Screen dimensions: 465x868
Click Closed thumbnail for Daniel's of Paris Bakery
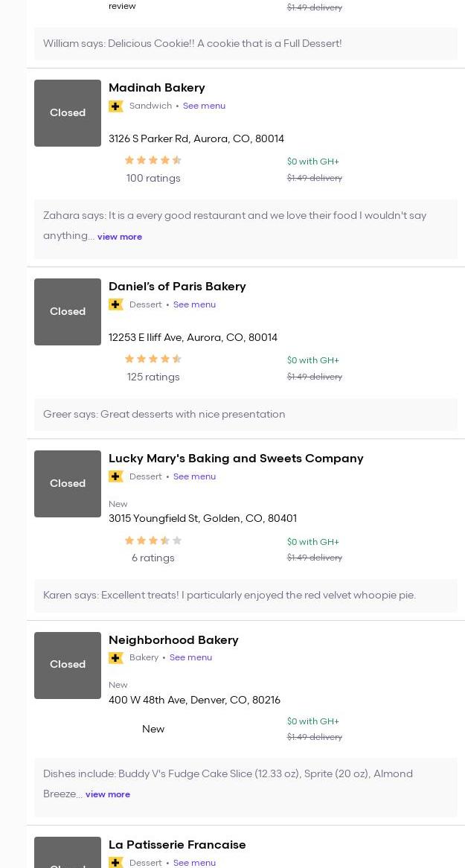68,312
